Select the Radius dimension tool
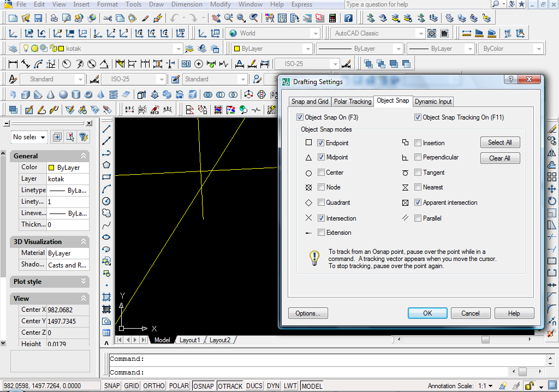 [67, 64]
